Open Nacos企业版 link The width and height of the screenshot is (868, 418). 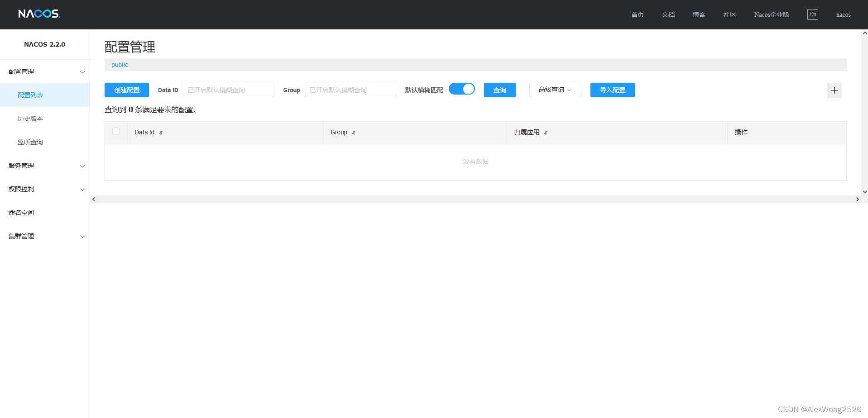pyautogui.click(x=772, y=14)
